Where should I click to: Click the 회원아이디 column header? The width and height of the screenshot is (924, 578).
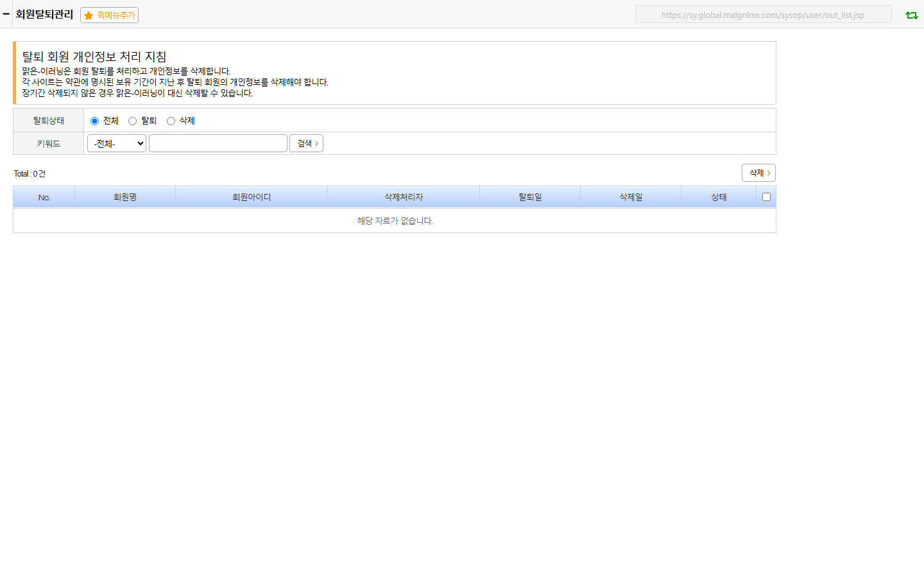(252, 197)
